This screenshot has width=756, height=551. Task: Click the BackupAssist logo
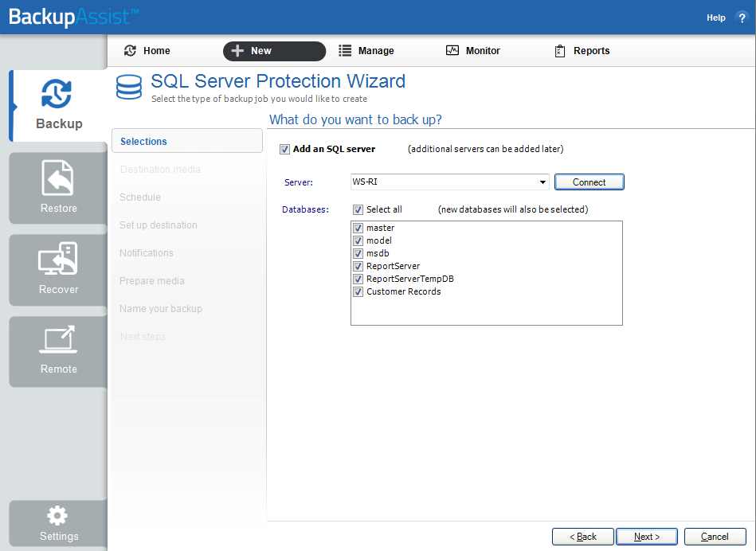point(73,17)
